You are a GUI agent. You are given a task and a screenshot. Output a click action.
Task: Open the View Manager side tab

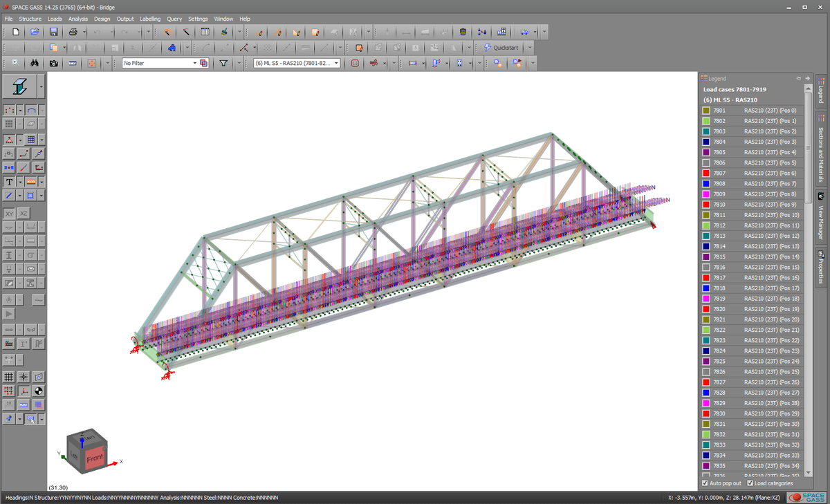pos(821,217)
